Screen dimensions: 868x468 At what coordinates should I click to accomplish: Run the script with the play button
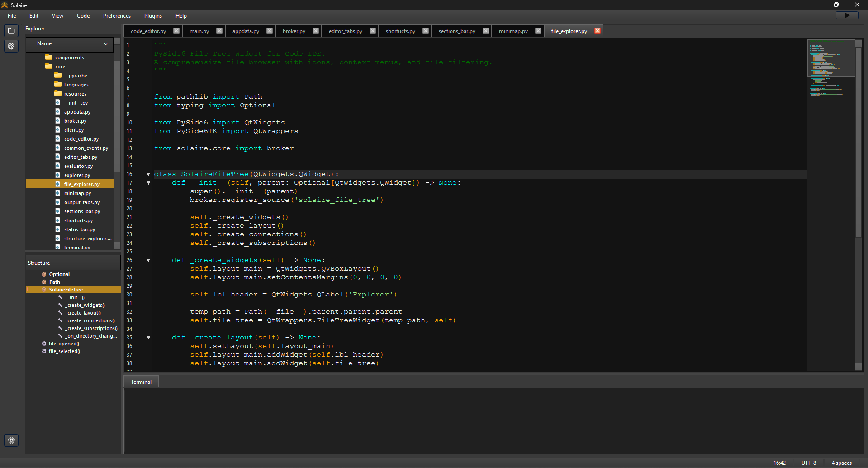[847, 15]
